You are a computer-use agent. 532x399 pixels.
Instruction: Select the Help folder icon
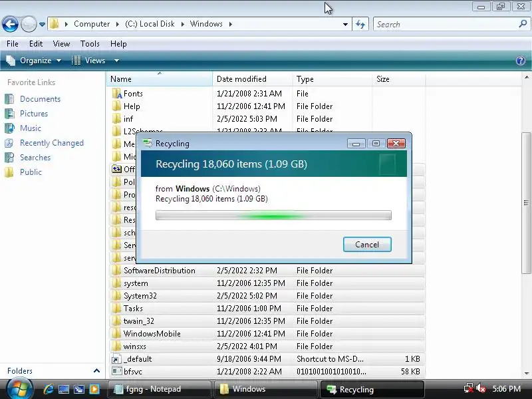click(x=117, y=106)
